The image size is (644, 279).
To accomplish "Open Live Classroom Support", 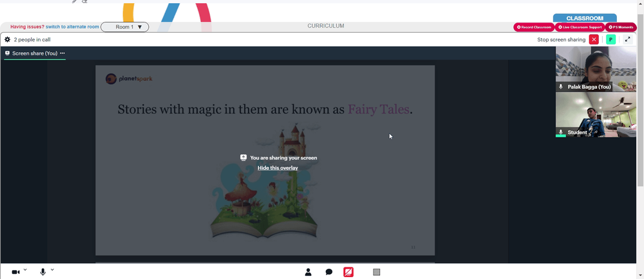I will [x=580, y=27].
